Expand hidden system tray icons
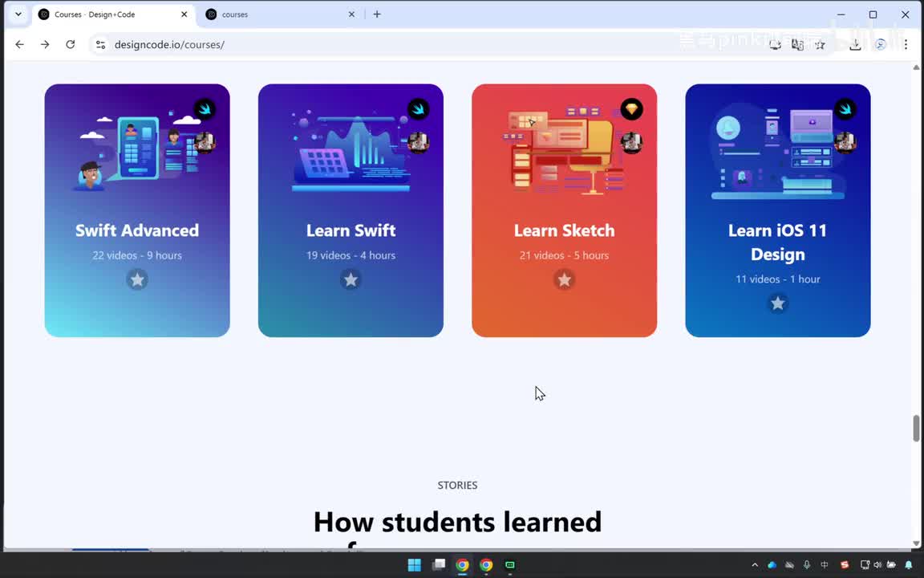The image size is (924, 578). click(x=754, y=565)
